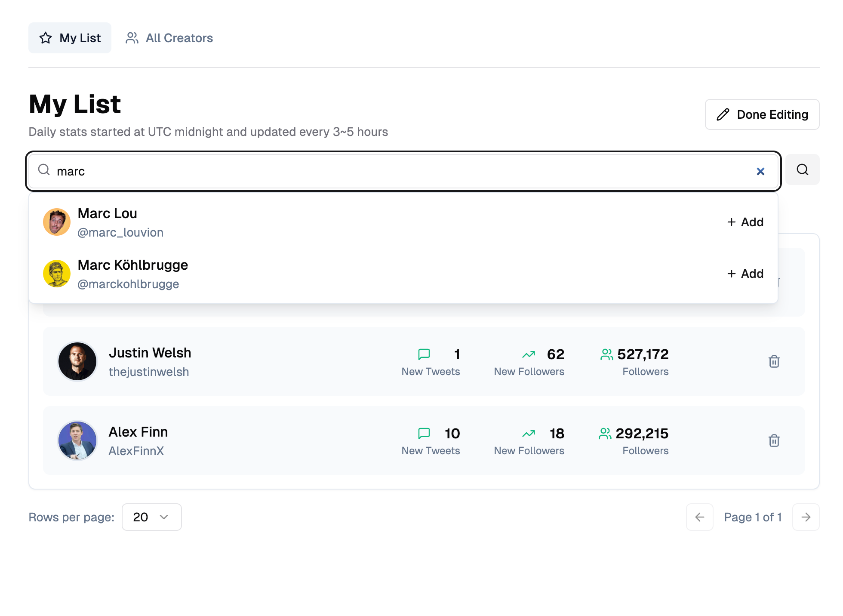Click the Done Editing button
This screenshot has height=616, width=843.
(762, 114)
